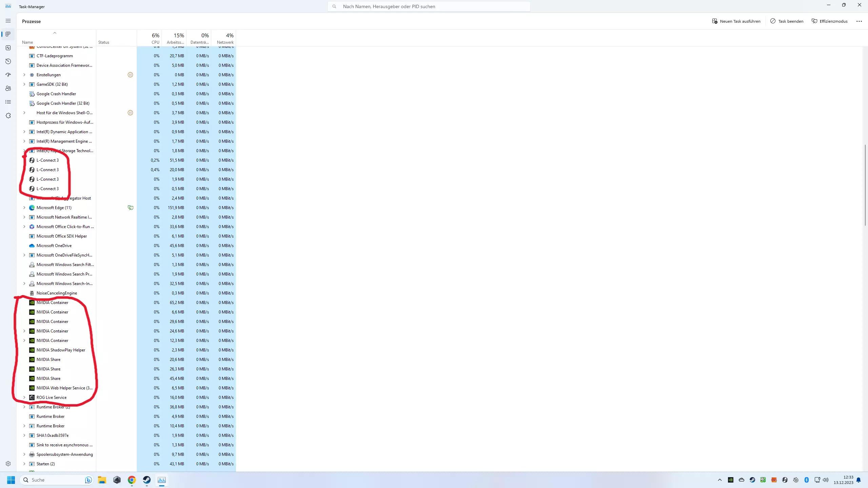
Task: Sort by Netzwerk column
Action: point(223,38)
